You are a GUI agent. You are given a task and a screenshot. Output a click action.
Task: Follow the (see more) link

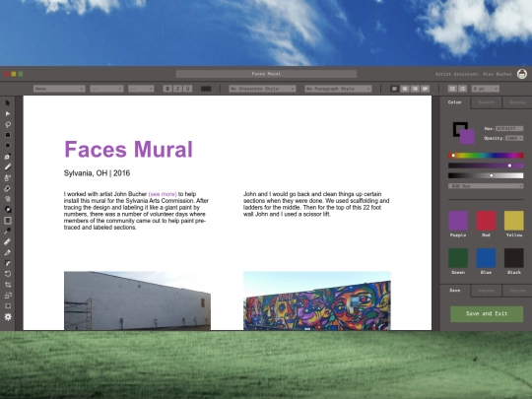163,194
